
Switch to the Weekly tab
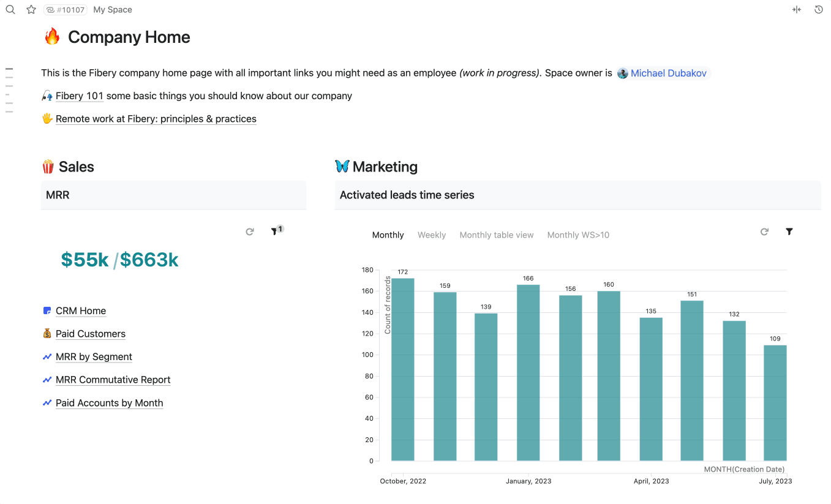point(432,235)
